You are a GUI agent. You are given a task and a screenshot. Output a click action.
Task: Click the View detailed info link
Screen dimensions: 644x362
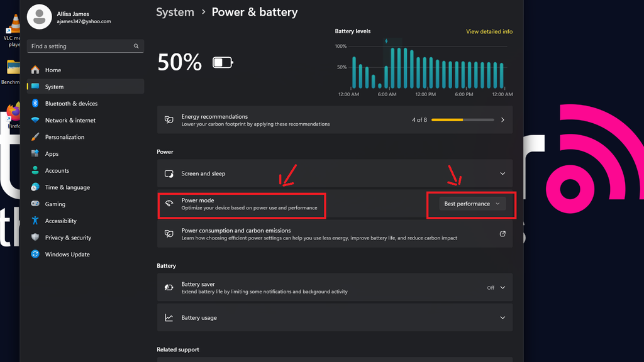pos(489,31)
